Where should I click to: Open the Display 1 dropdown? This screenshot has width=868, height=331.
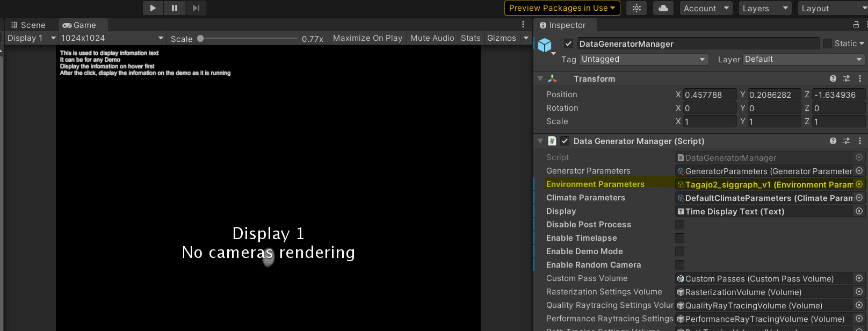31,38
